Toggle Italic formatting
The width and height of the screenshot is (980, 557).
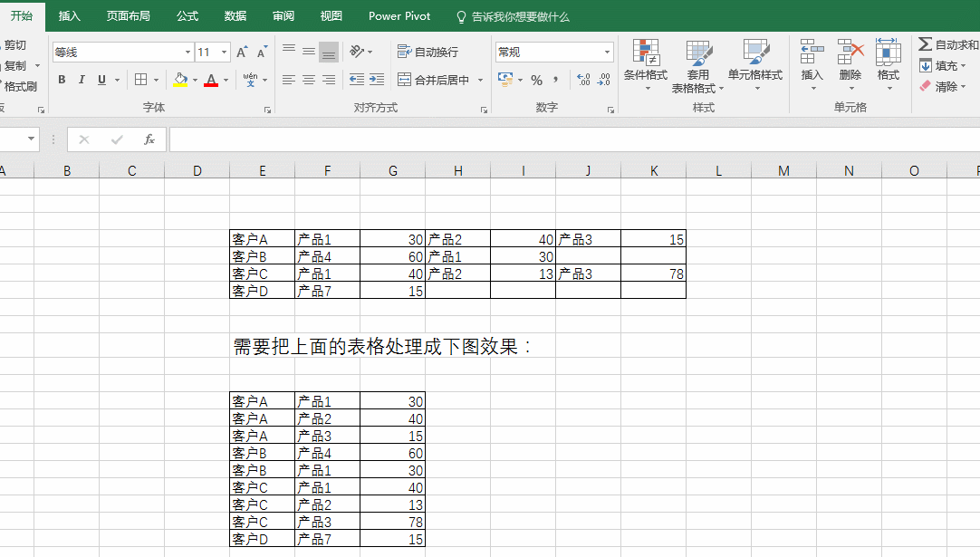tap(82, 80)
